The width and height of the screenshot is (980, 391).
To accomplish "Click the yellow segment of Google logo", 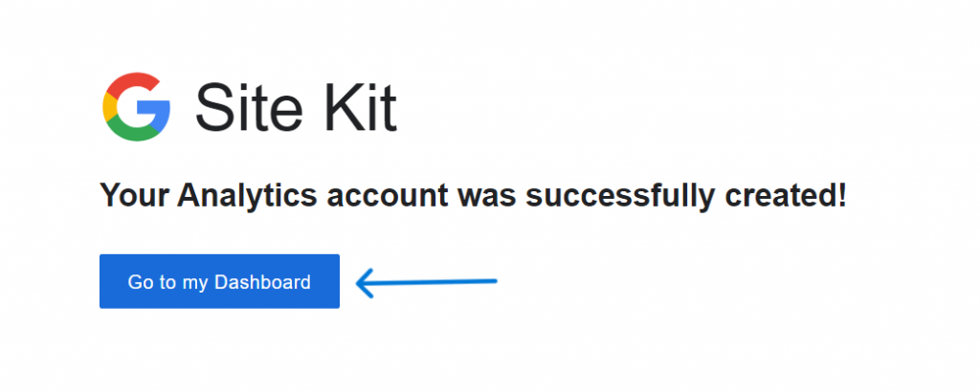I will point(109,107).
